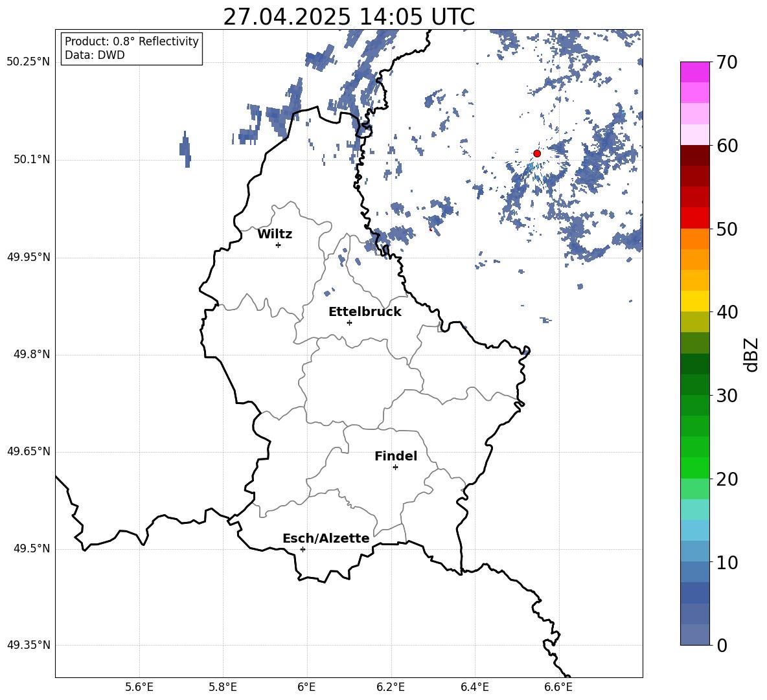
Task: Click the 6.2°E longitude label
Action: pos(391,687)
